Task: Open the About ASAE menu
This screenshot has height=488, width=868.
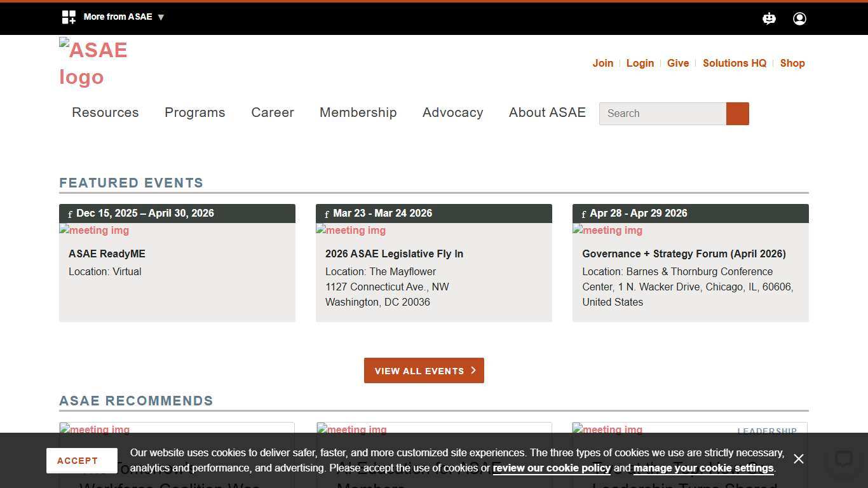Action: point(547,112)
